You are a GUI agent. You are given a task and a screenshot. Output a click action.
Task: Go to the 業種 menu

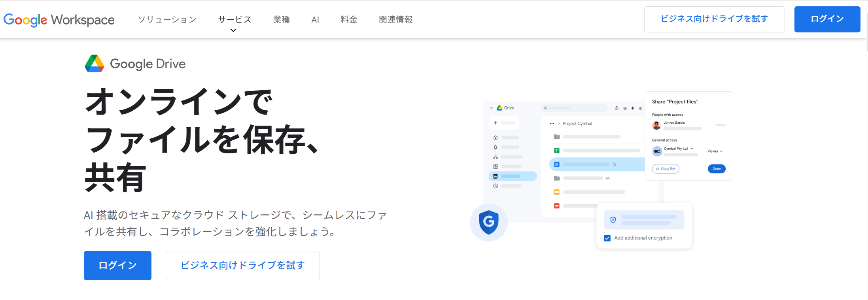(x=282, y=19)
